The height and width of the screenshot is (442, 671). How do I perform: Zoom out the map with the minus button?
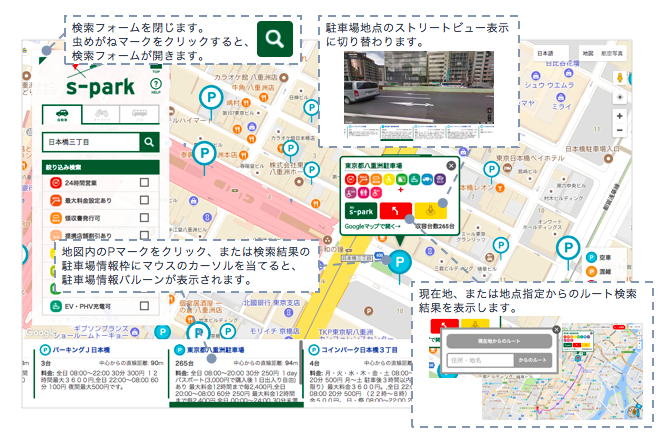pos(620,130)
